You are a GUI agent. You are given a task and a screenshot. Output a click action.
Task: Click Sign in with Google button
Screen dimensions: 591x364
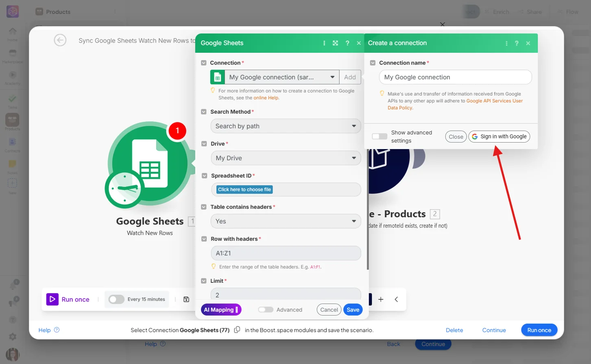point(499,136)
